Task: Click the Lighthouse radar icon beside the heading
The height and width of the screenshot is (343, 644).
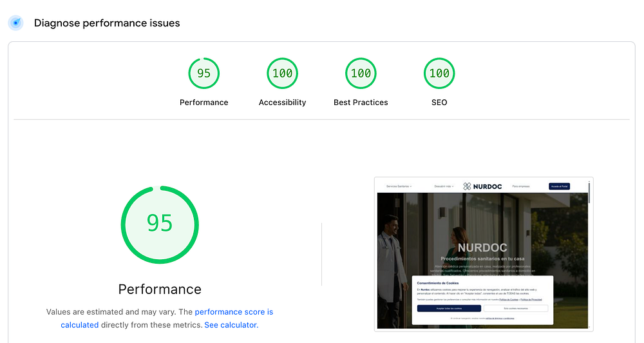Action: (15, 23)
